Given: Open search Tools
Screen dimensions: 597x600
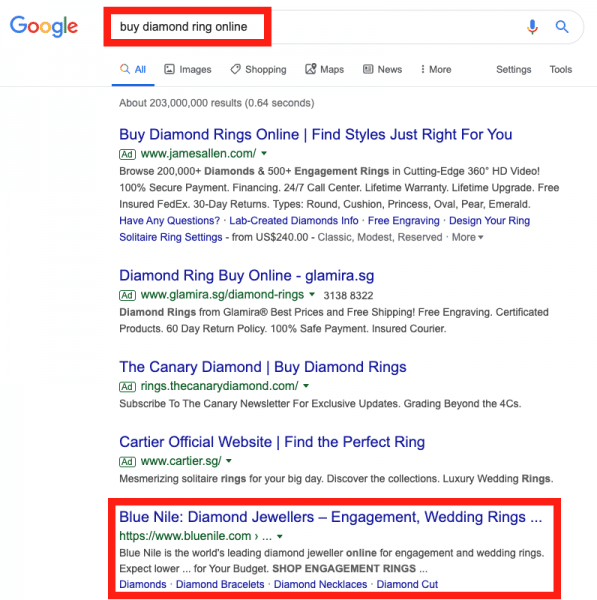Looking at the screenshot, I should pyautogui.click(x=561, y=69).
